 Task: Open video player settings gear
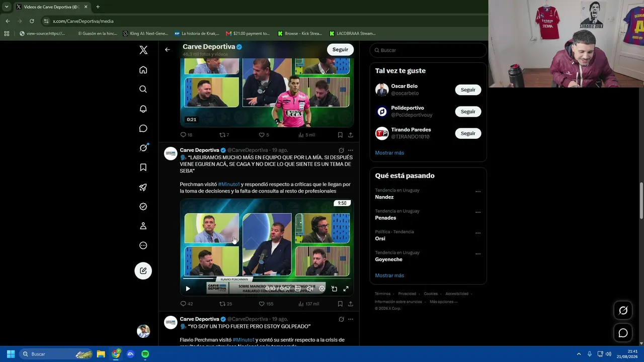coord(322,289)
